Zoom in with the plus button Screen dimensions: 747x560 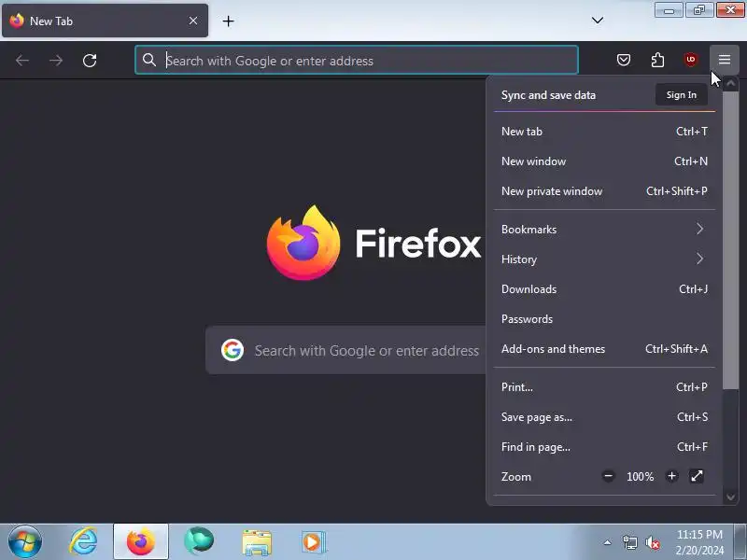pos(671,476)
